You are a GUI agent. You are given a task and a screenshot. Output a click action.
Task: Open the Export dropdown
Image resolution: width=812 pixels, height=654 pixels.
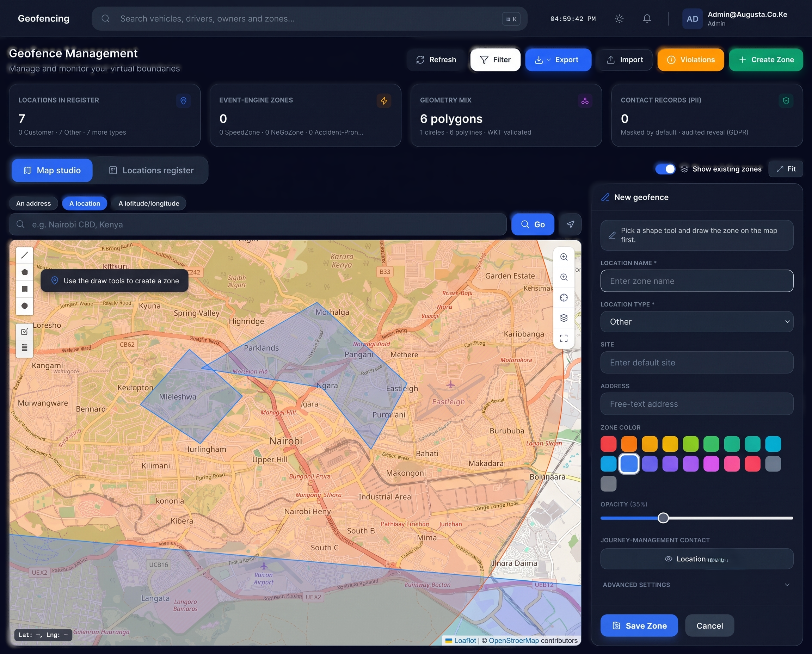click(558, 60)
